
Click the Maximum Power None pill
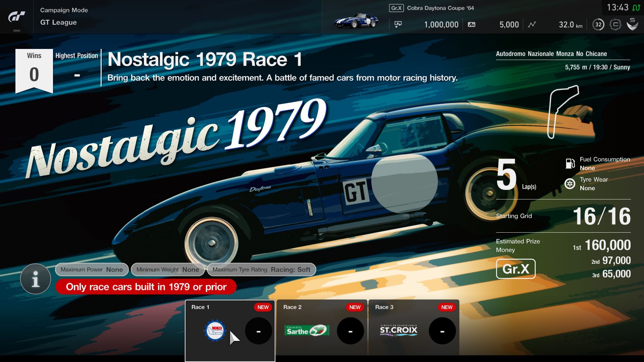(x=92, y=269)
